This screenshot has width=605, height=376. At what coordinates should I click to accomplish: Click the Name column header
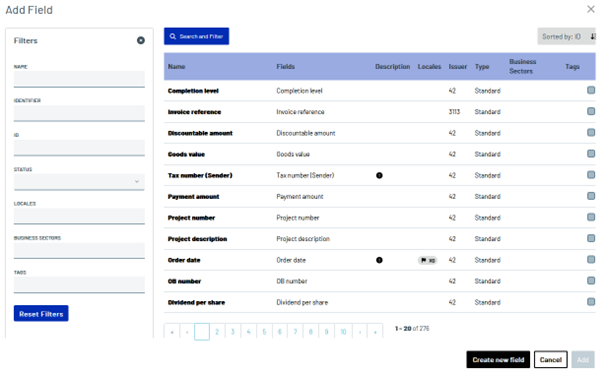coord(177,67)
